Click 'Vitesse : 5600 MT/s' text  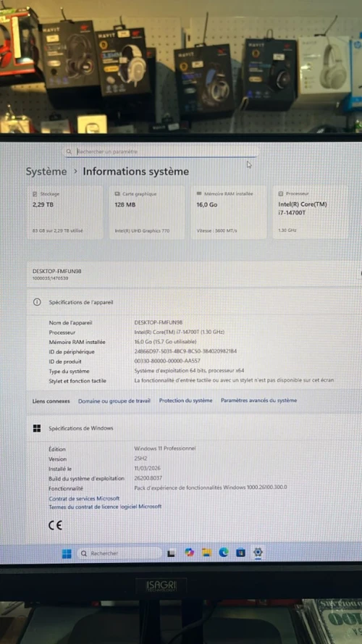point(216,230)
